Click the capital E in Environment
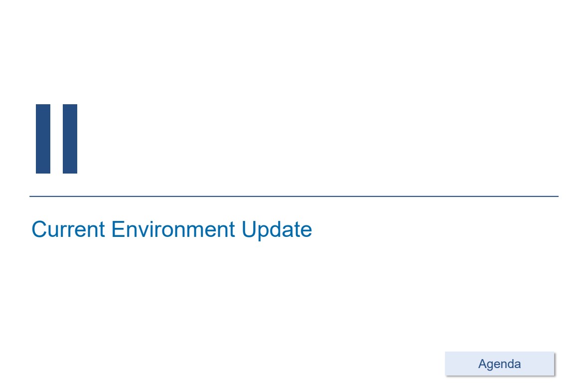The image size is (588, 392). 118,229
